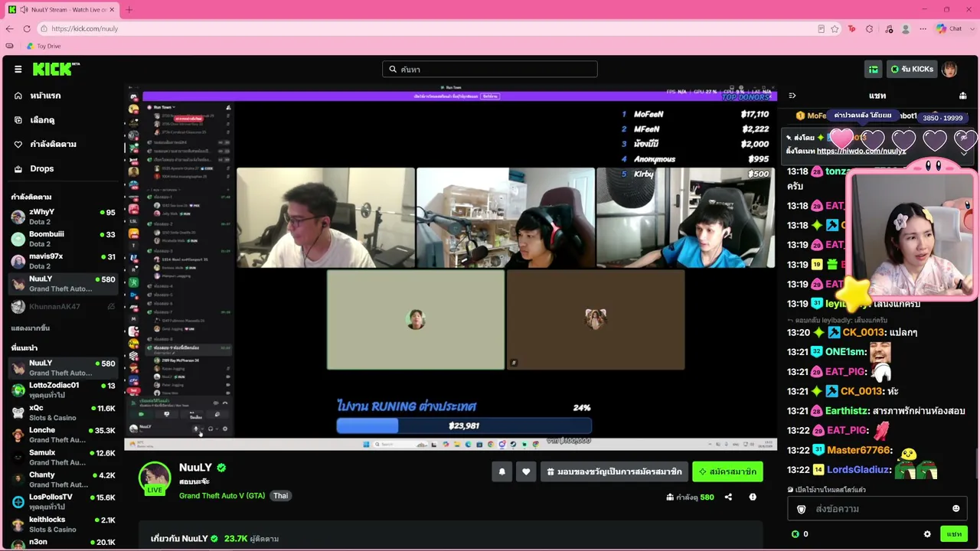Viewport: 980px width, 551px height.
Task: Click the notification bell for NuuLY
Action: pyautogui.click(x=501, y=471)
